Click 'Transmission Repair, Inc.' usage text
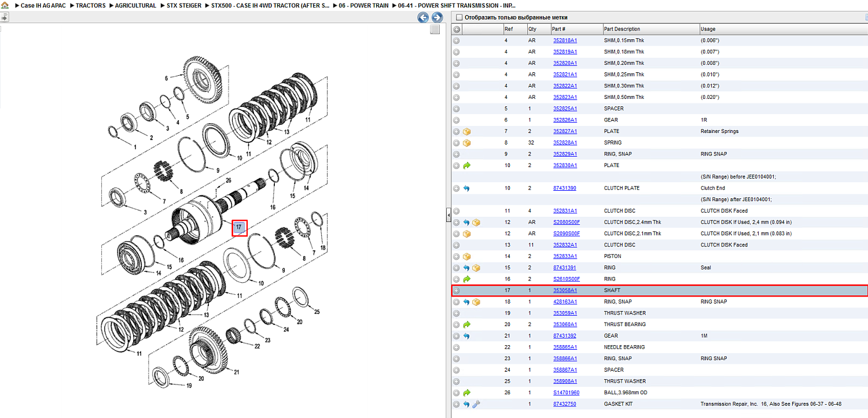 (x=730, y=404)
